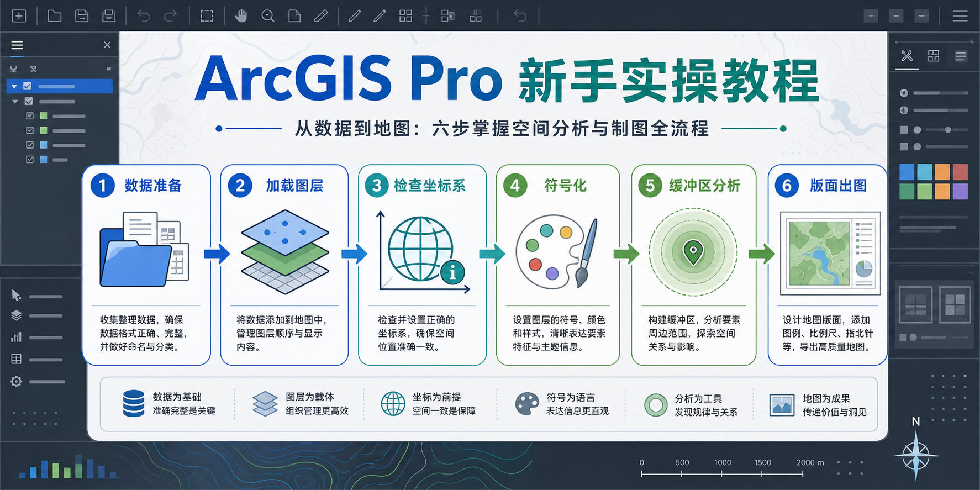The height and width of the screenshot is (490, 980).
Task: Select step 1 数据准备 card title
Action: 153,186
